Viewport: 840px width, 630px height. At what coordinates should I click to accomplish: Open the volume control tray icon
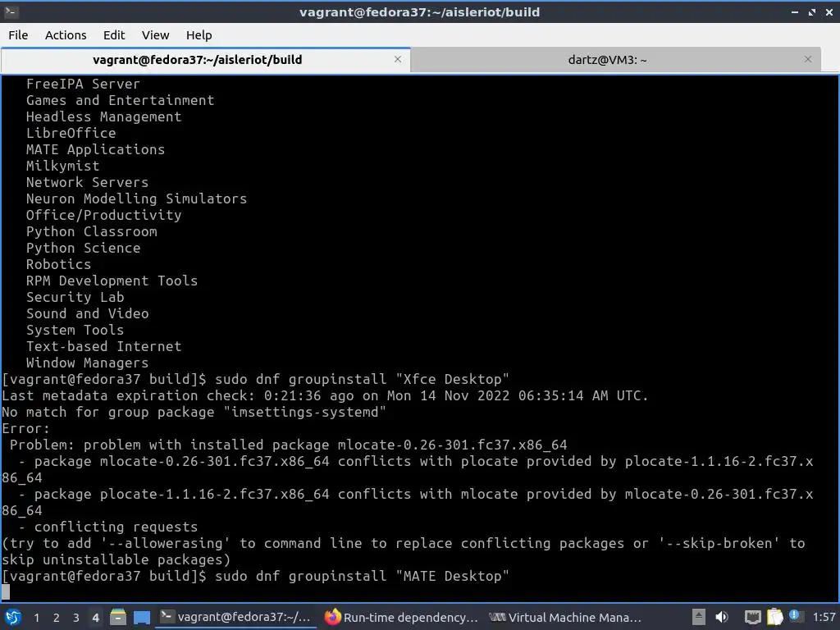[x=722, y=617]
